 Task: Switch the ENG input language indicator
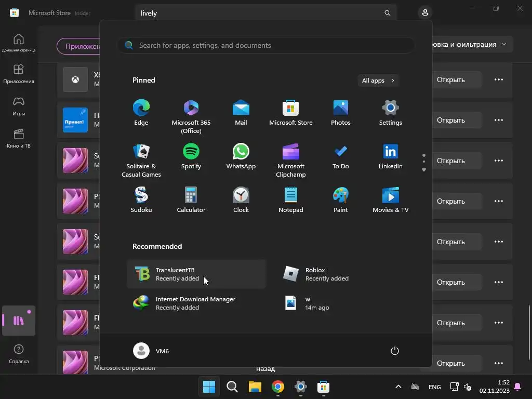[x=435, y=387]
